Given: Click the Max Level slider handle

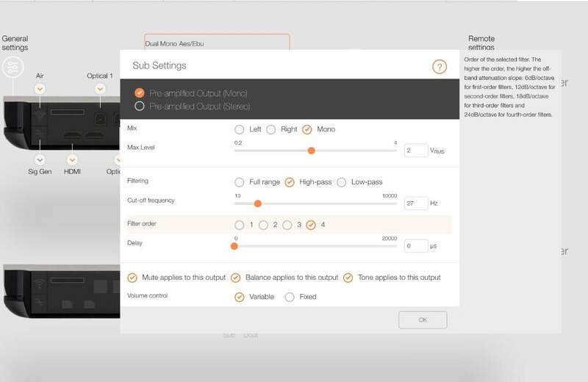Looking at the screenshot, I should coord(312,151).
